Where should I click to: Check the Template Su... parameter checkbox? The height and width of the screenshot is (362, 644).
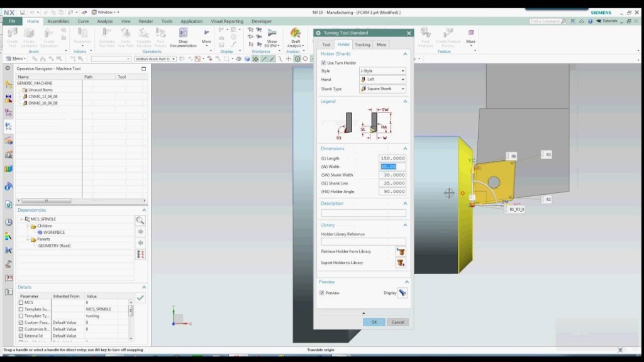click(21, 309)
